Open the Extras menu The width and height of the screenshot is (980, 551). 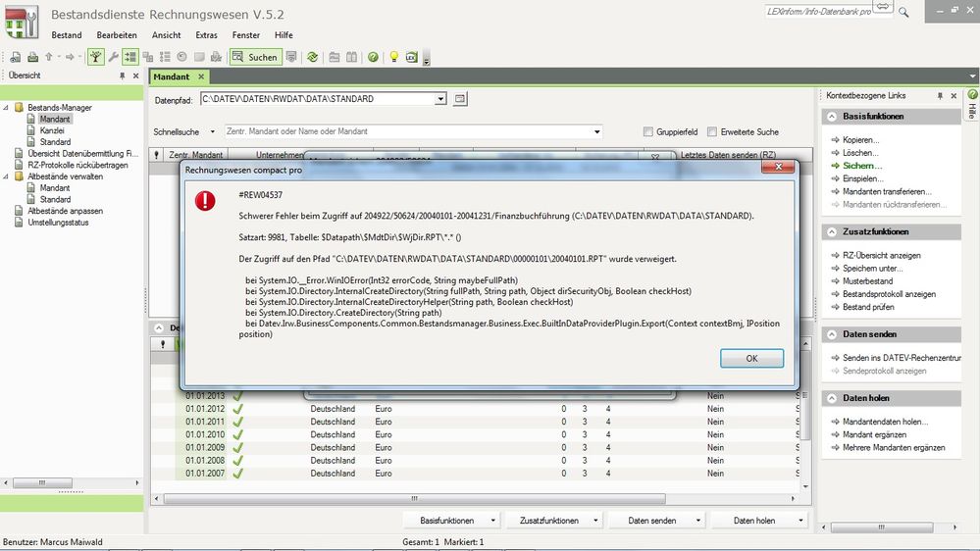[207, 35]
